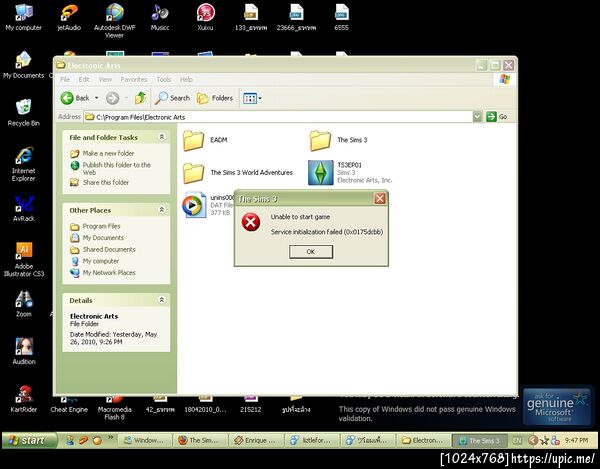Open The Sims 3 folder
Viewport: 600px width, 469px height.
pyautogui.click(x=338, y=140)
